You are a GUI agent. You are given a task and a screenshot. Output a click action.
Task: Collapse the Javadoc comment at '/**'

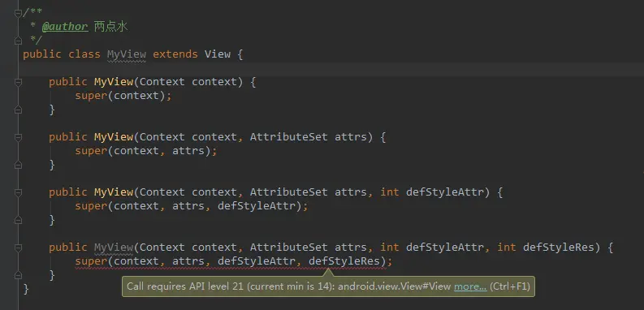pos(18,13)
